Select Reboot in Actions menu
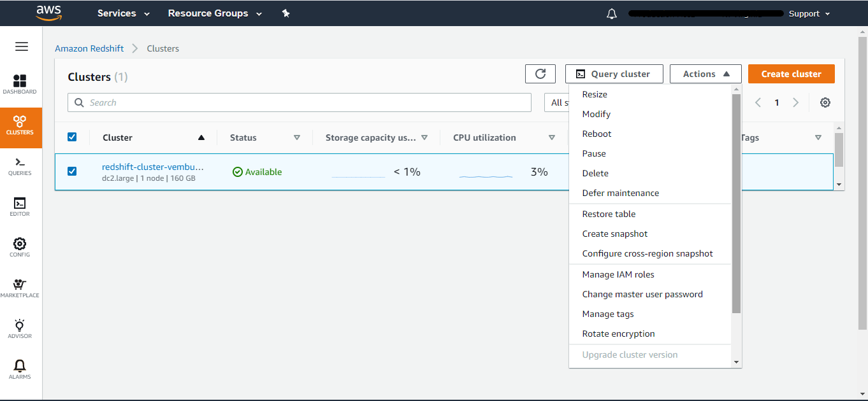The image size is (868, 401). (x=650, y=134)
